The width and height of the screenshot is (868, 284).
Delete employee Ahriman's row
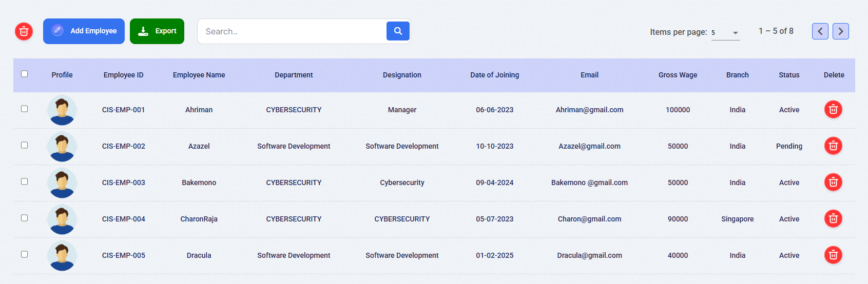(833, 109)
